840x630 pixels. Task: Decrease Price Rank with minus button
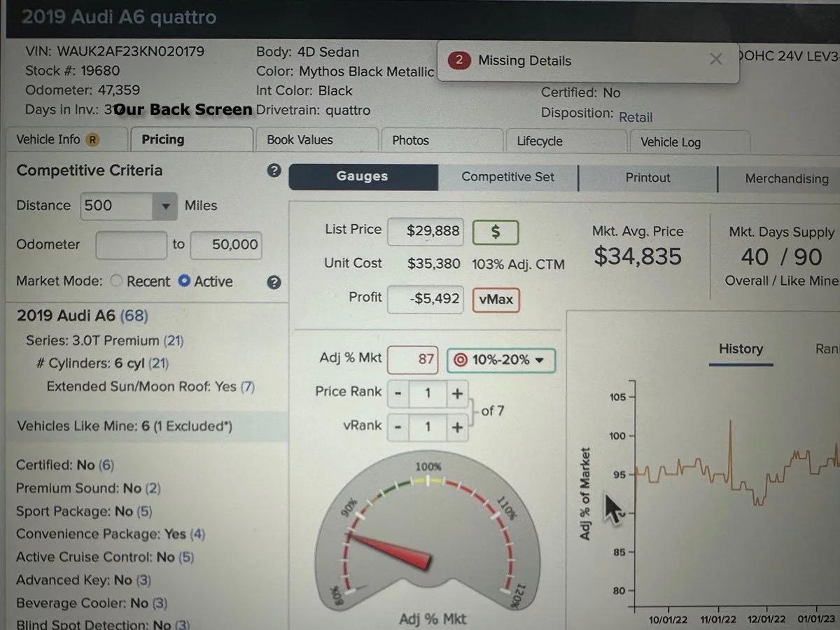[398, 393]
